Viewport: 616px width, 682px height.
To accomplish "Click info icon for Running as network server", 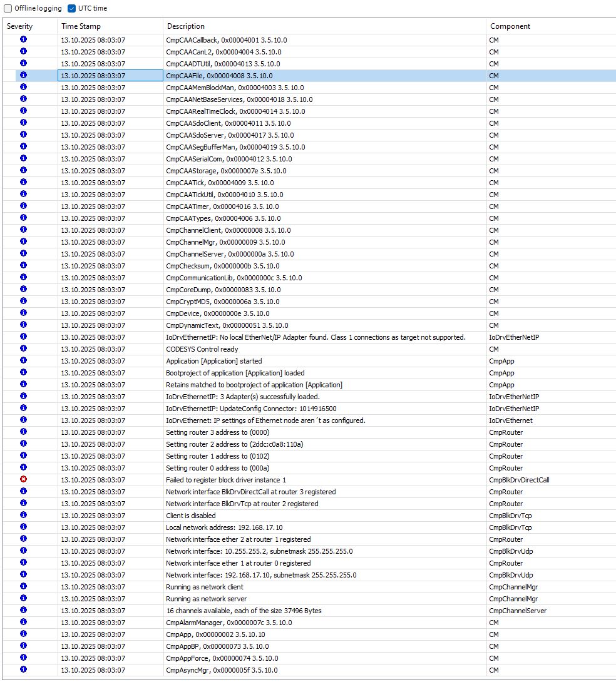I will click(x=24, y=598).
